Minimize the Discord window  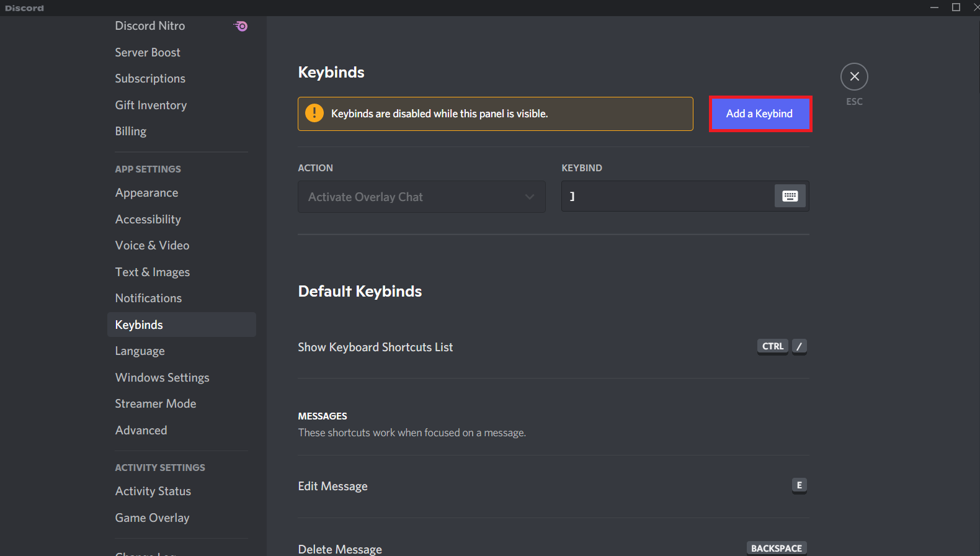[934, 7]
